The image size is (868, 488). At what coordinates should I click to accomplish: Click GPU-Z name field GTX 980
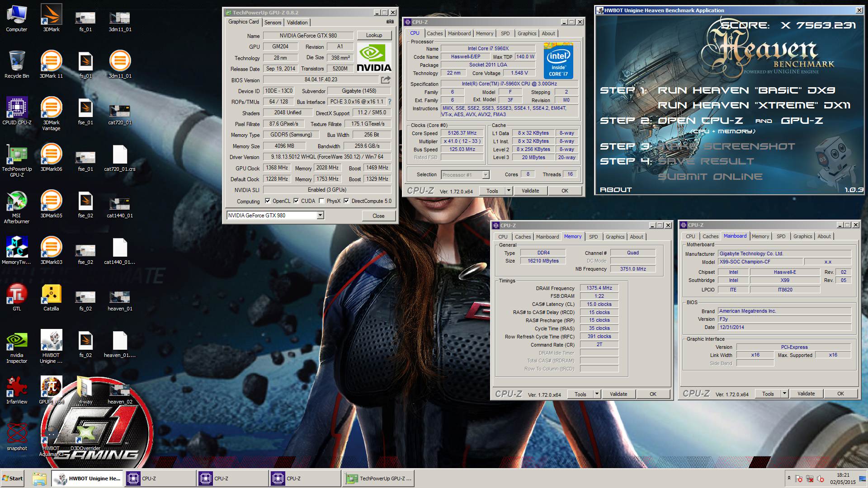coord(308,35)
